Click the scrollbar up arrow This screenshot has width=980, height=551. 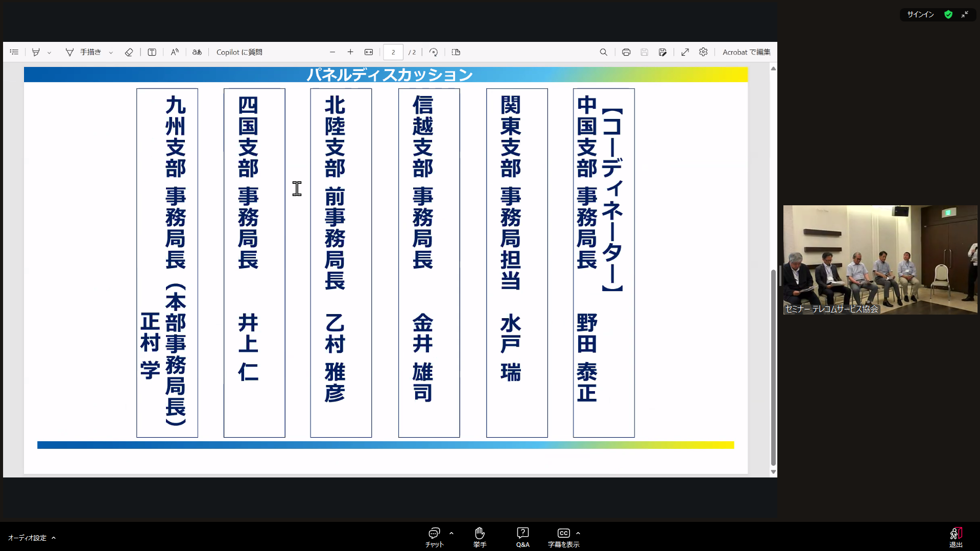[773, 68]
